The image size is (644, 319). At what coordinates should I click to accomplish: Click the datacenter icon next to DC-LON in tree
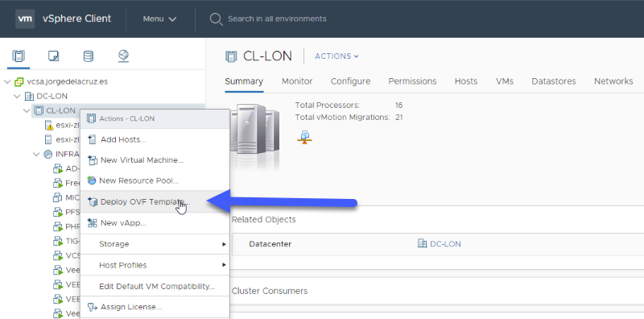[x=29, y=96]
